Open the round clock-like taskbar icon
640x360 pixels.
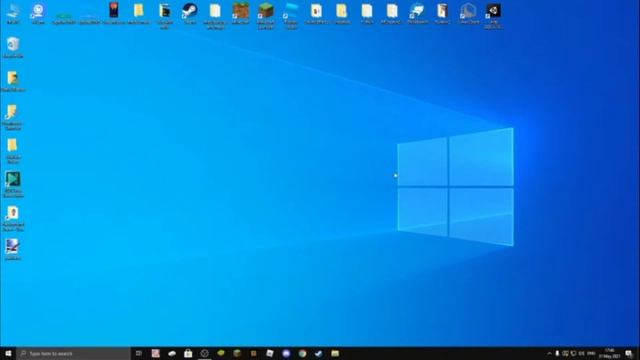tap(204, 353)
